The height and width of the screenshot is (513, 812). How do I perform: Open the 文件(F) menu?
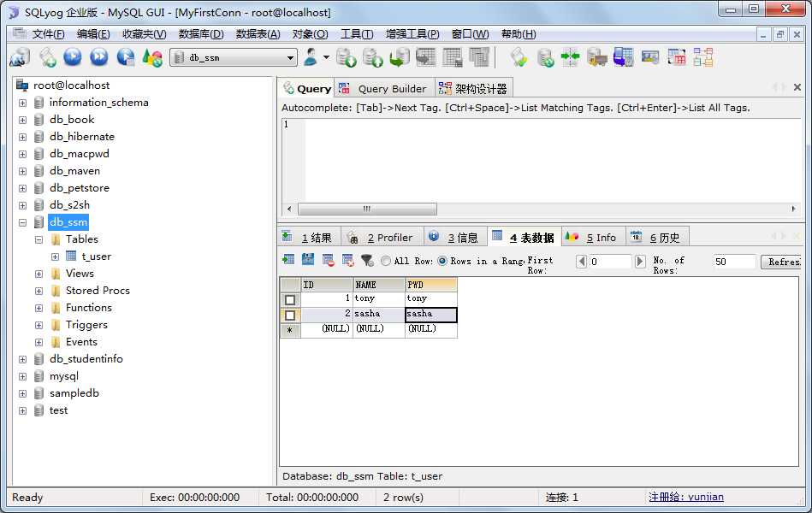tap(48, 34)
